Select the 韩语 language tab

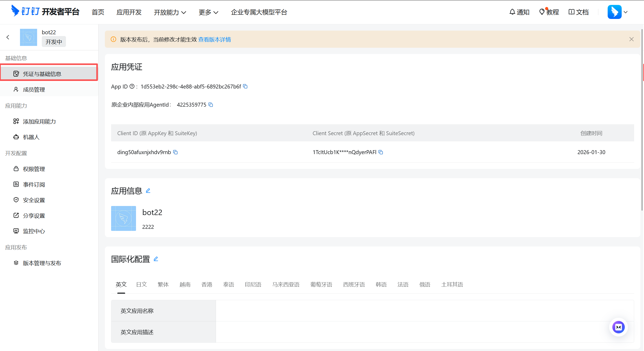click(x=381, y=284)
